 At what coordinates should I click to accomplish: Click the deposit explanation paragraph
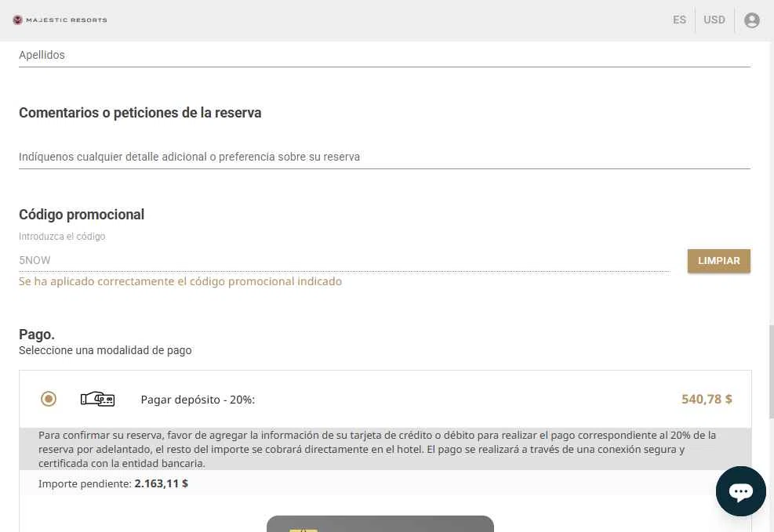pyautogui.click(x=377, y=449)
